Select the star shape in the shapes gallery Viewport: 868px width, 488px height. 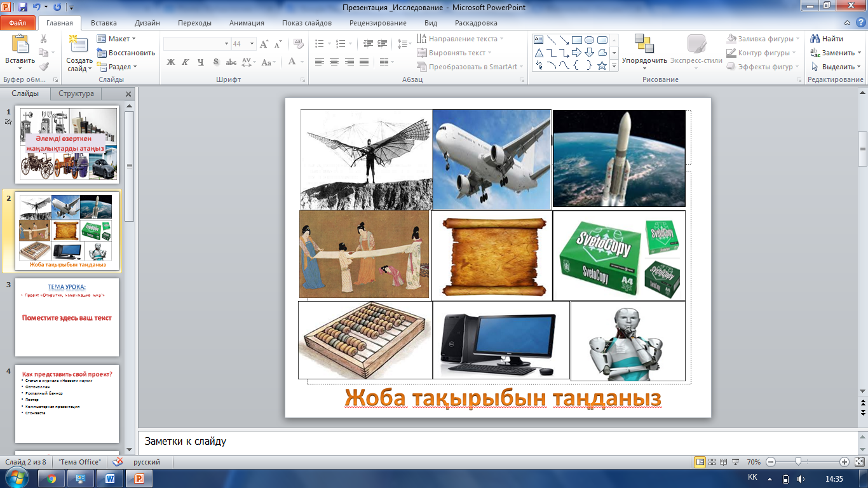click(602, 65)
